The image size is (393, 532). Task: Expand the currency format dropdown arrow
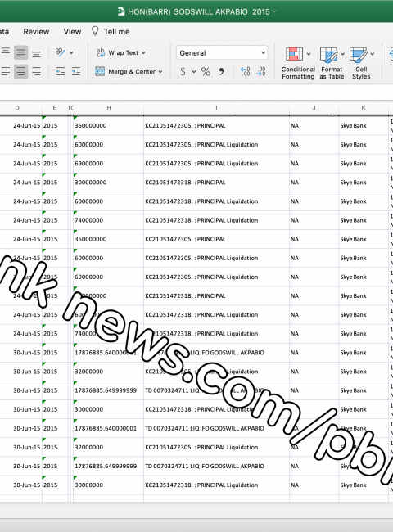pyautogui.click(x=194, y=71)
